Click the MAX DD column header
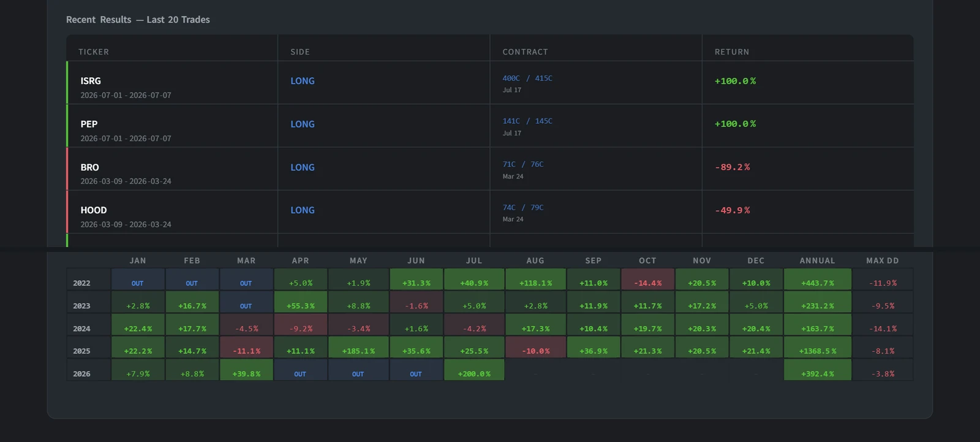The height and width of the screenshot is (442, 980). pos(883,261)
